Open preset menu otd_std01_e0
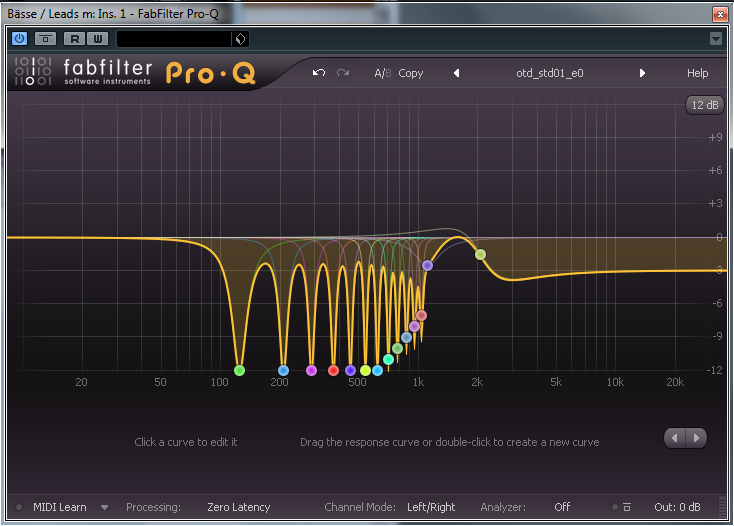The image size is (734, 526). 550,73
